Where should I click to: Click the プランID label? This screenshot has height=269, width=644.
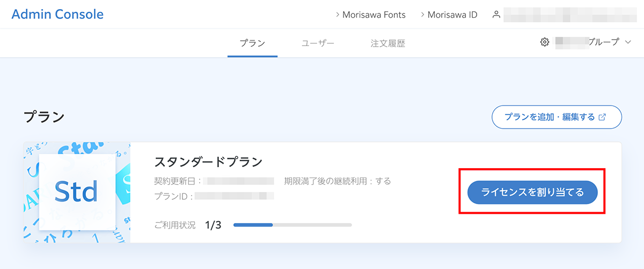(173, 196)
